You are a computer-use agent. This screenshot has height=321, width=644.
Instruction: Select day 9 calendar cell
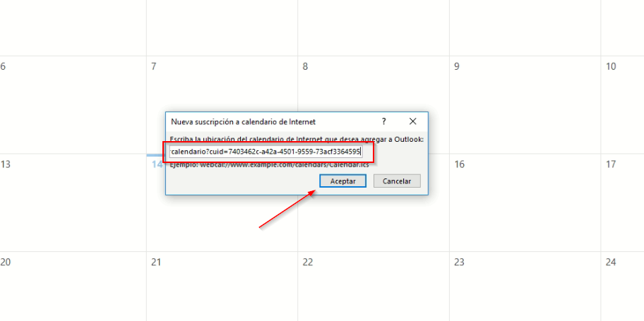click(x=525, y=104)
